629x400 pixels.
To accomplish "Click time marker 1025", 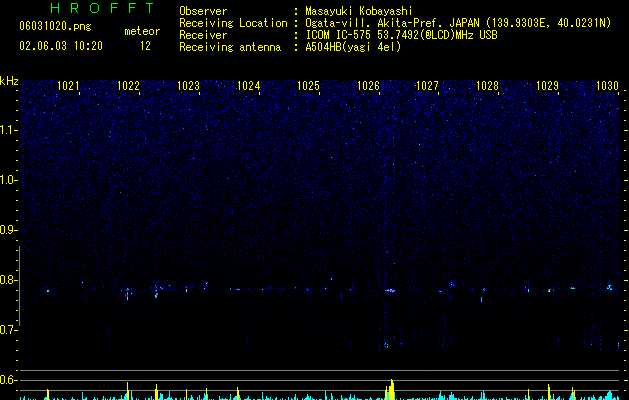I will click(x=308, y=86).
